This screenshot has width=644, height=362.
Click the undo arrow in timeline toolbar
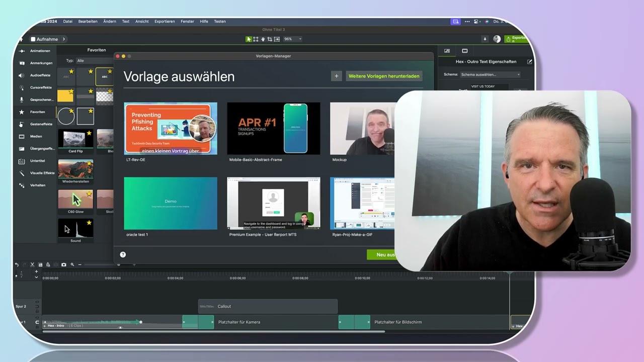(x=17, y=264)
